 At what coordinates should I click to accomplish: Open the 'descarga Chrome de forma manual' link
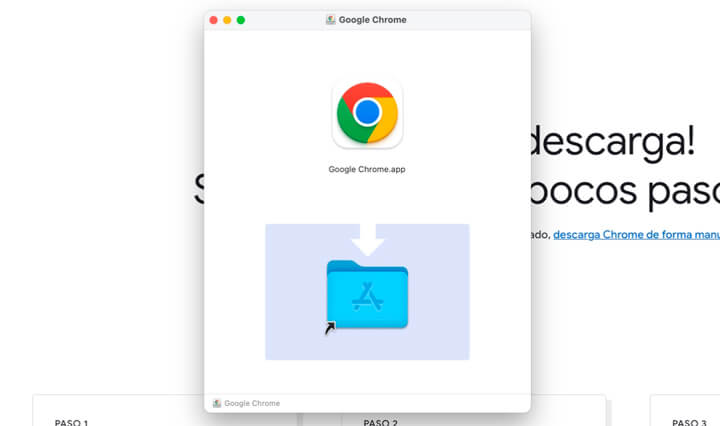point(636,235)
